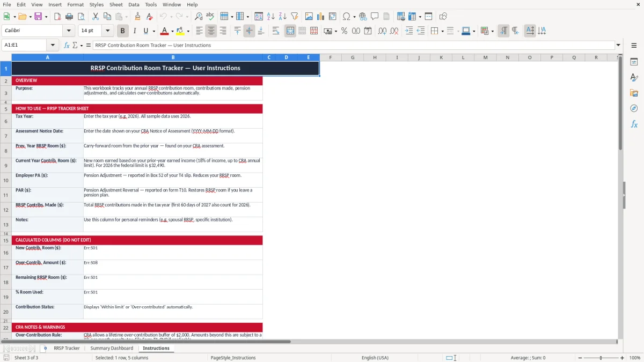
Task: Open the Data menu
Action: click(x=134, y=4)
